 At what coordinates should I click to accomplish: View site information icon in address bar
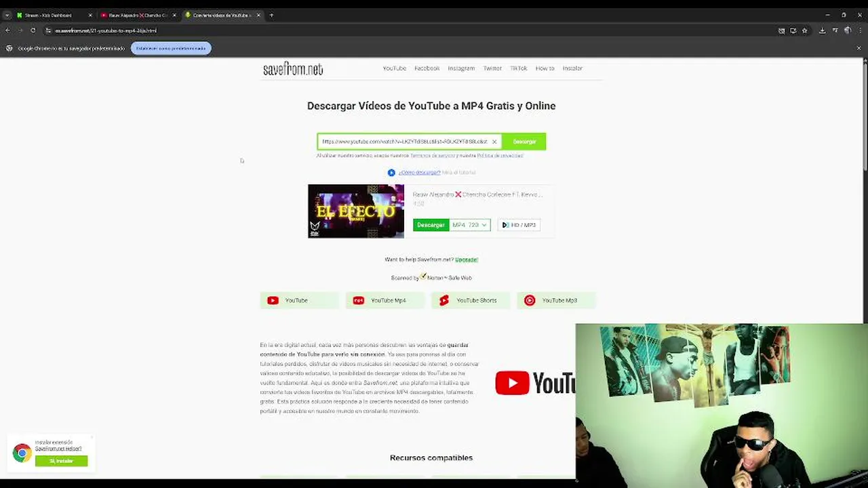coord(49,30)
